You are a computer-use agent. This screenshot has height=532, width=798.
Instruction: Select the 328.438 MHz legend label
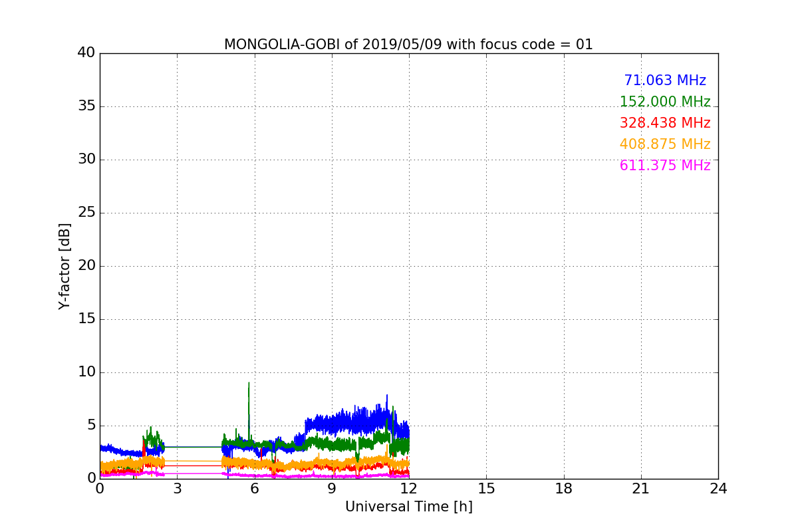click(665, 123)
